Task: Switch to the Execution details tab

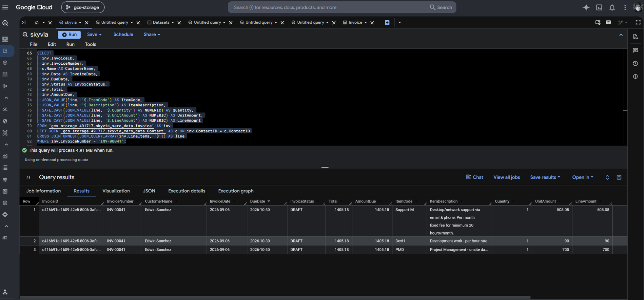Action: 186,191
